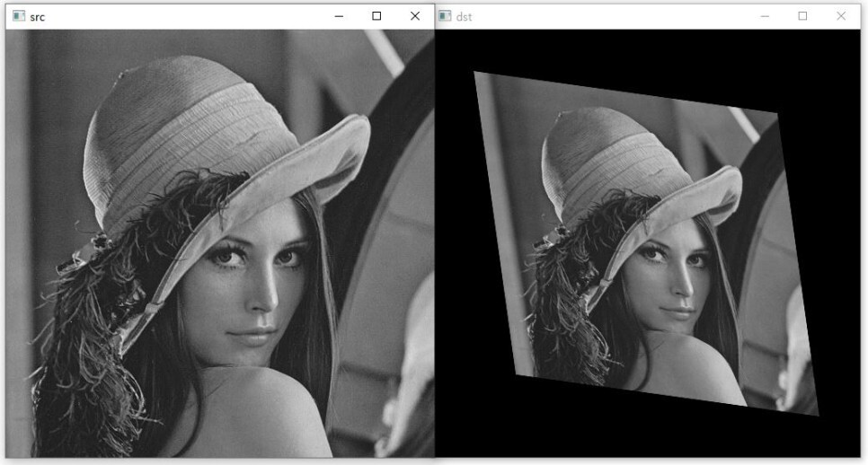Click the warped image in dst window

646,243
